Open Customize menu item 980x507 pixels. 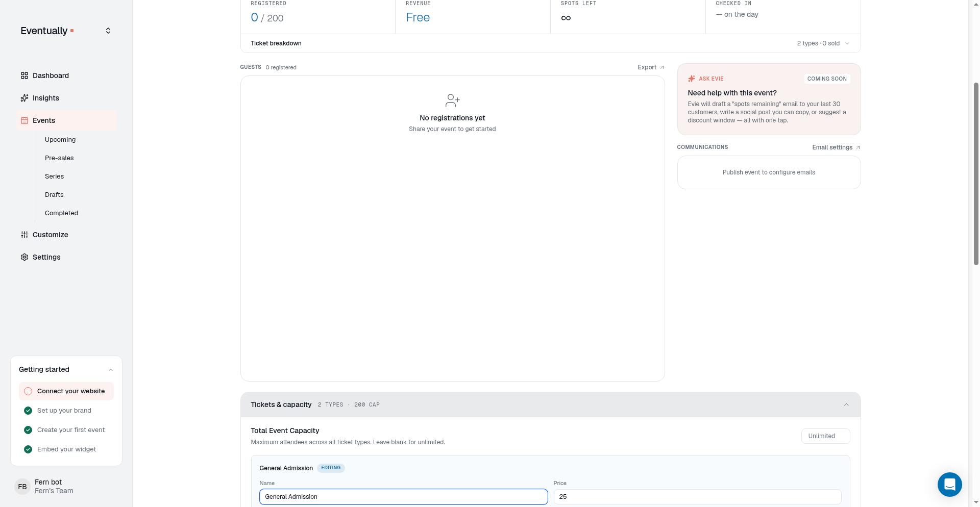tap(66, 235)
